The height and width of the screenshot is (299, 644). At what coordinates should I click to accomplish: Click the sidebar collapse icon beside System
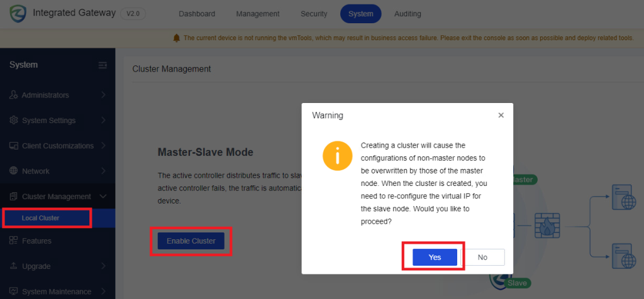pyautogui.click(x=103, y=65)
